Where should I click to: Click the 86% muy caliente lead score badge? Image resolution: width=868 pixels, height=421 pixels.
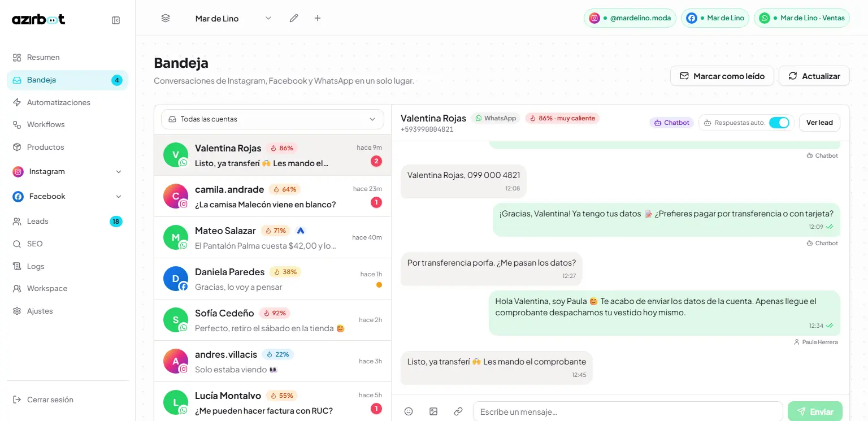click(562, 118)
